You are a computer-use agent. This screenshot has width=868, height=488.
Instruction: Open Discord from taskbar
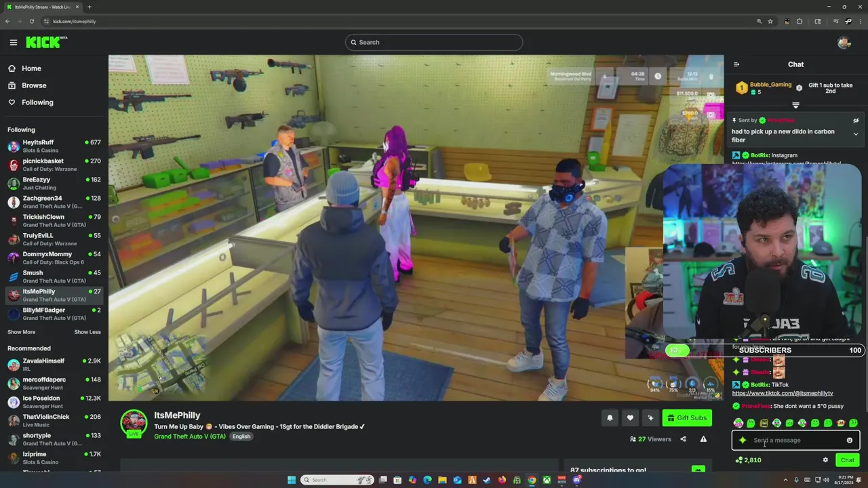(576, 480)
